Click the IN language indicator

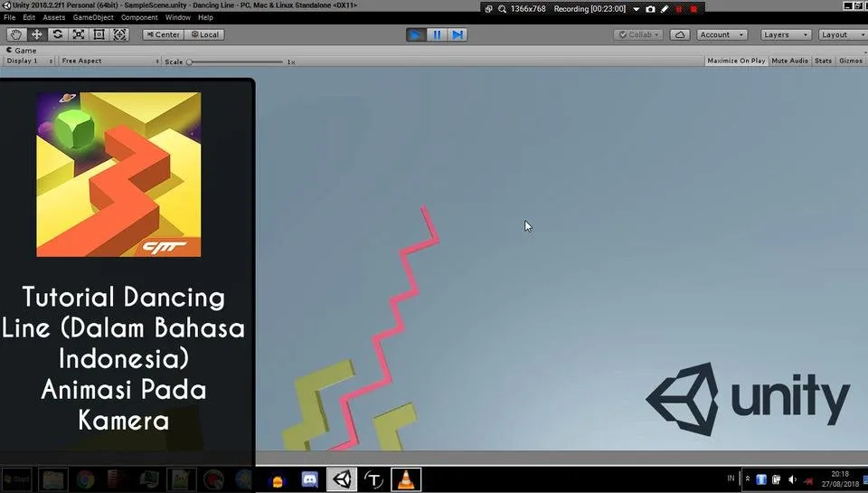pyautogui.click(x=731, y=478)
